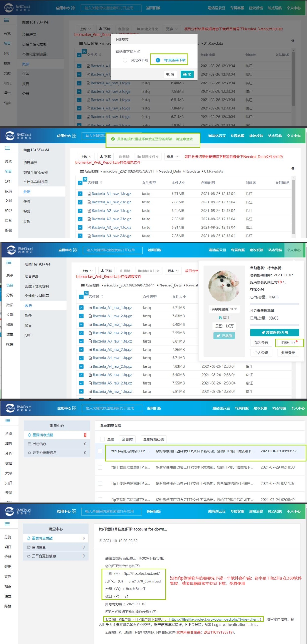
Task: Click bell icon beside 重要消息提醒 showing 1 unread
Action: point(29,435)
